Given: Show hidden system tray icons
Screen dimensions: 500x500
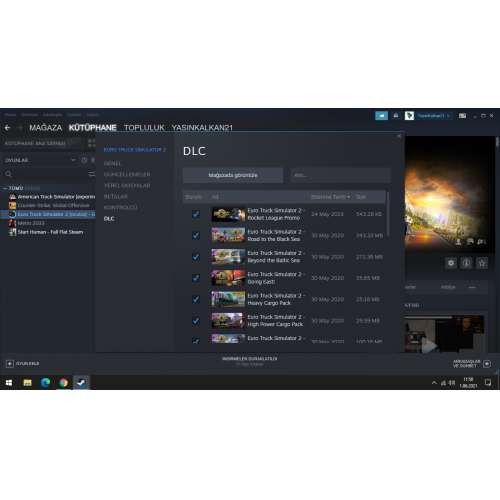Looking at the screenshot, I should 434,383.
